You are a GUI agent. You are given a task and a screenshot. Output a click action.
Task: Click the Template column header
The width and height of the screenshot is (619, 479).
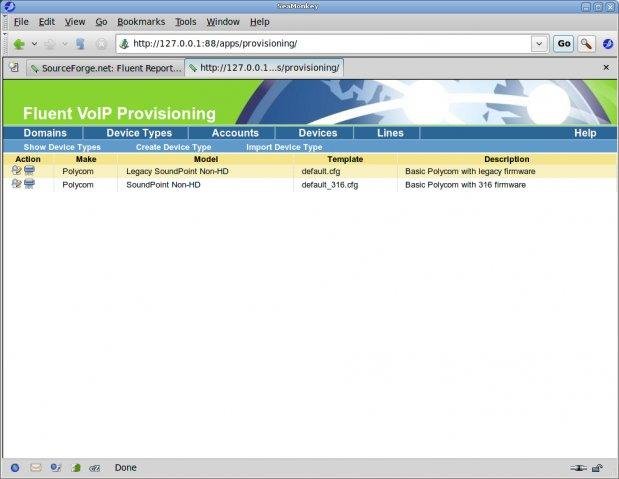point(345,159)
